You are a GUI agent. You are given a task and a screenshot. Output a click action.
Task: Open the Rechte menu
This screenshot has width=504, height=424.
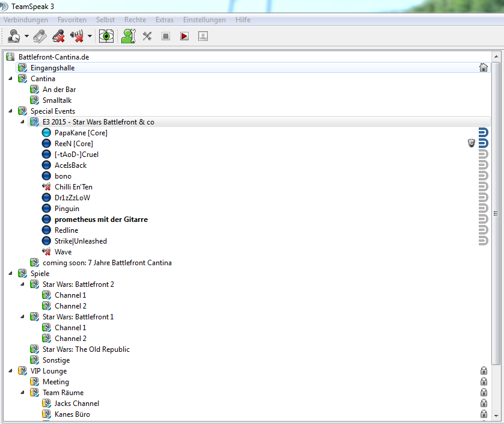(135, 20)
